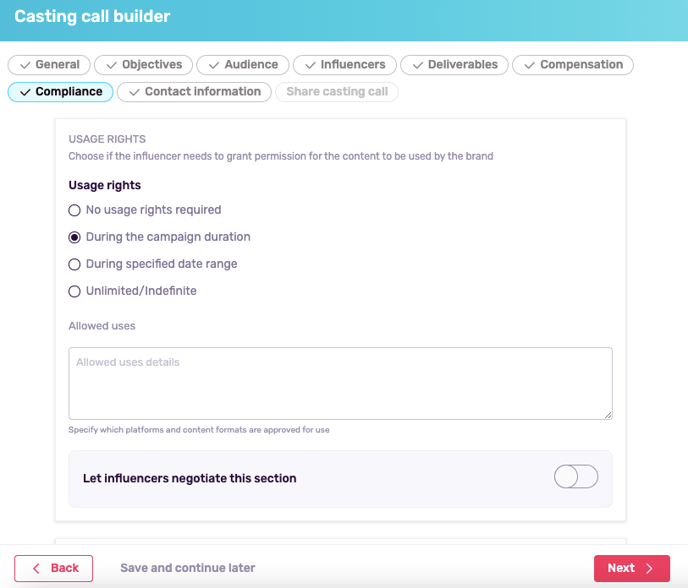Viewport: 688px width, 588px height.
Task: Select During specified date range option
Action: click(74, 264)
